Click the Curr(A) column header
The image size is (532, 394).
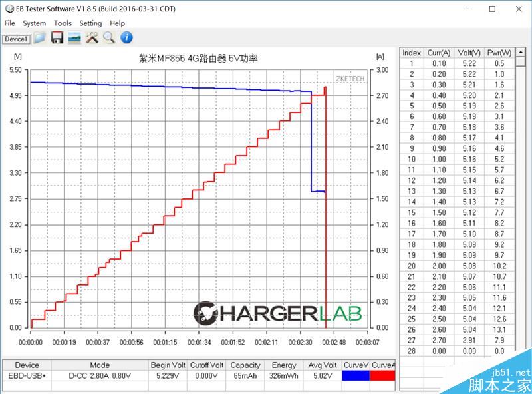pos(439,53)
